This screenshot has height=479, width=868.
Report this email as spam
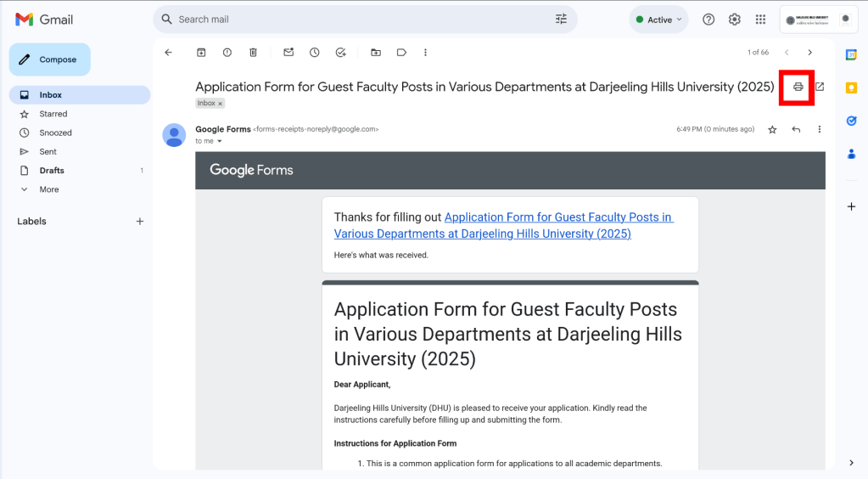click(227, 53)
